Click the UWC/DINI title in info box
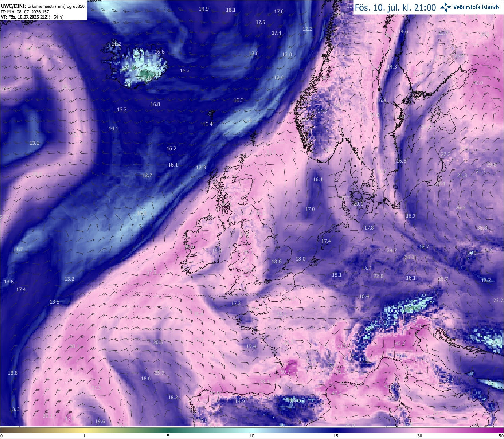Image resolution: width=504 pixels, height=439 pixels. point(13,6)
